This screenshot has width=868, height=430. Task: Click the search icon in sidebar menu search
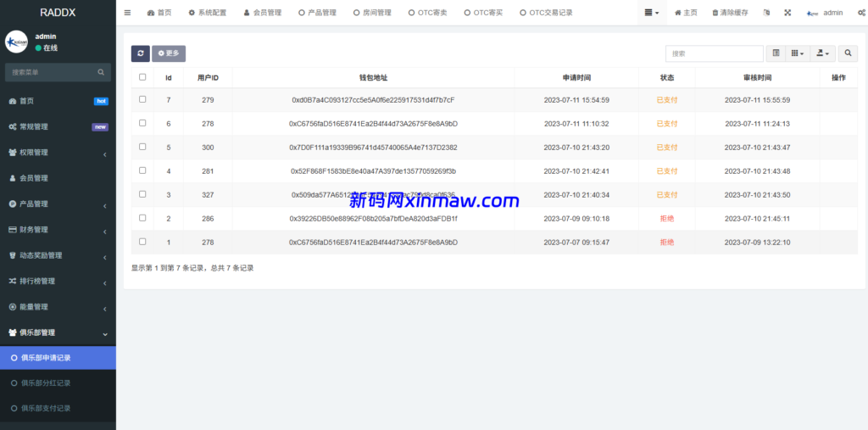tap(101, 72)
